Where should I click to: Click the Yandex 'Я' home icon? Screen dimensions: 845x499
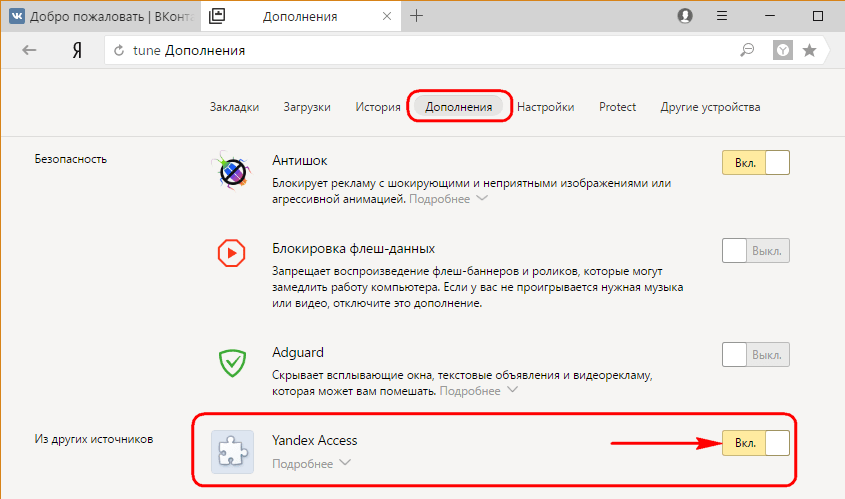[x=76, y=50]
